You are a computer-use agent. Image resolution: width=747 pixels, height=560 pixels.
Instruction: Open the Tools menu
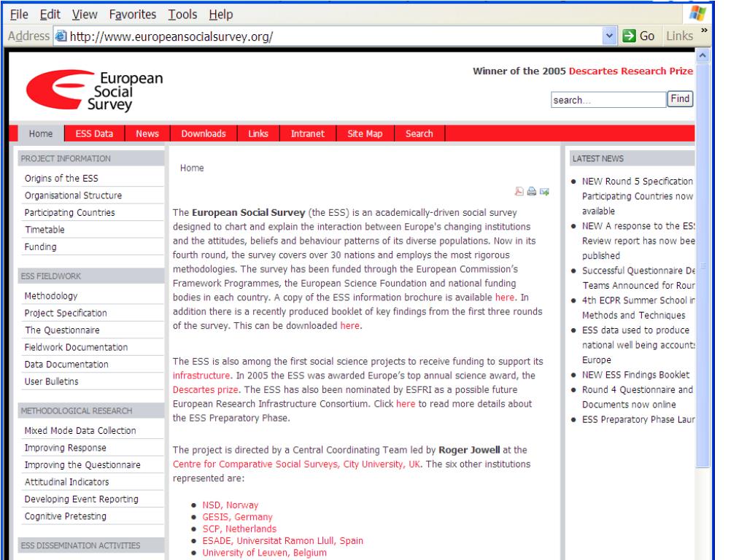click(182, 15)
